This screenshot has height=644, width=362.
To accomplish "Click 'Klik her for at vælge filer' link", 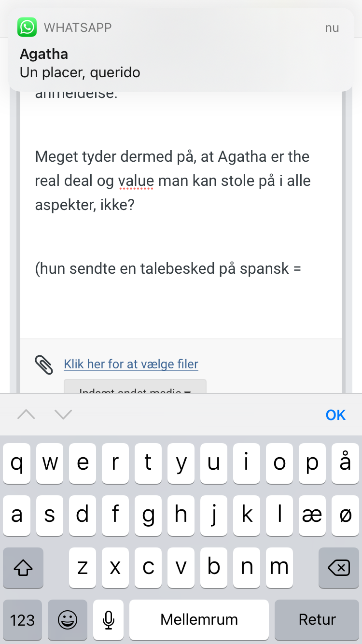I will click(x=131, y=364).
